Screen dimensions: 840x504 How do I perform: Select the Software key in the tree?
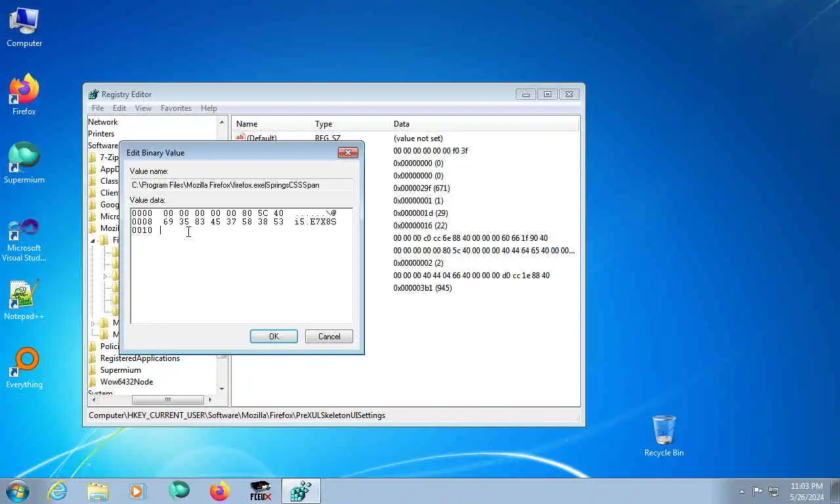click(x=103, y=146)
